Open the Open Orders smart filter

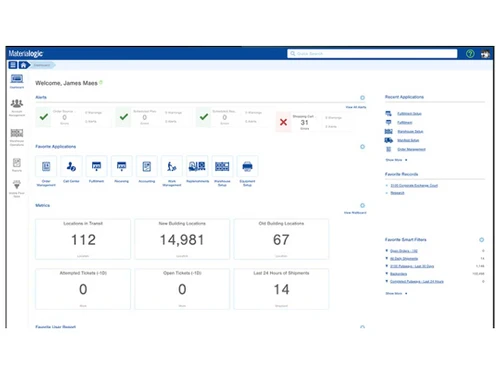(404, 251)
